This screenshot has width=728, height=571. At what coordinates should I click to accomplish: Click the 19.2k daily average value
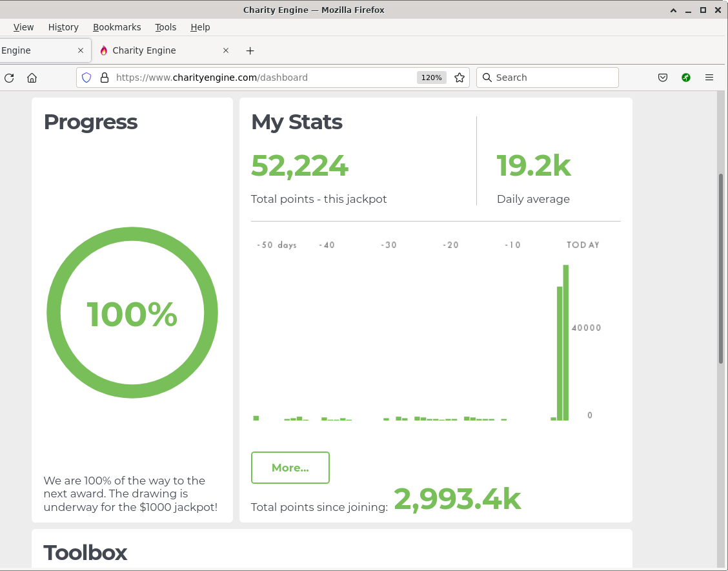[x=534, y=165]
